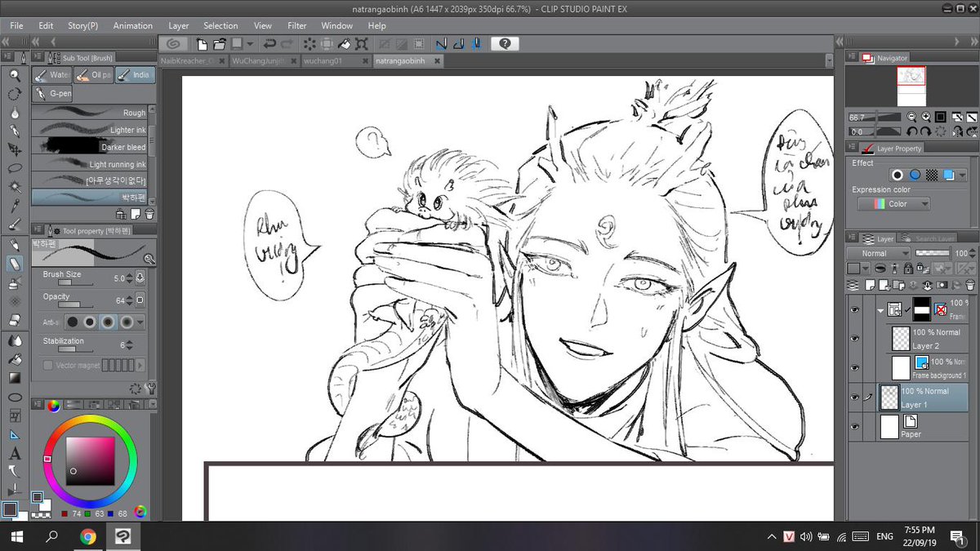Open the Filter menu
This screenshot has width=980, height=551.
[x=296, y=25]
